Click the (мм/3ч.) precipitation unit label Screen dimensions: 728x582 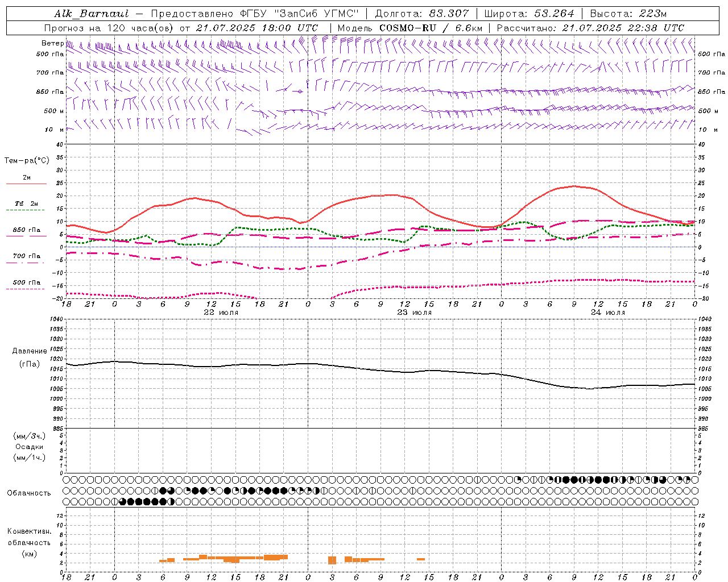coord(30,436)
